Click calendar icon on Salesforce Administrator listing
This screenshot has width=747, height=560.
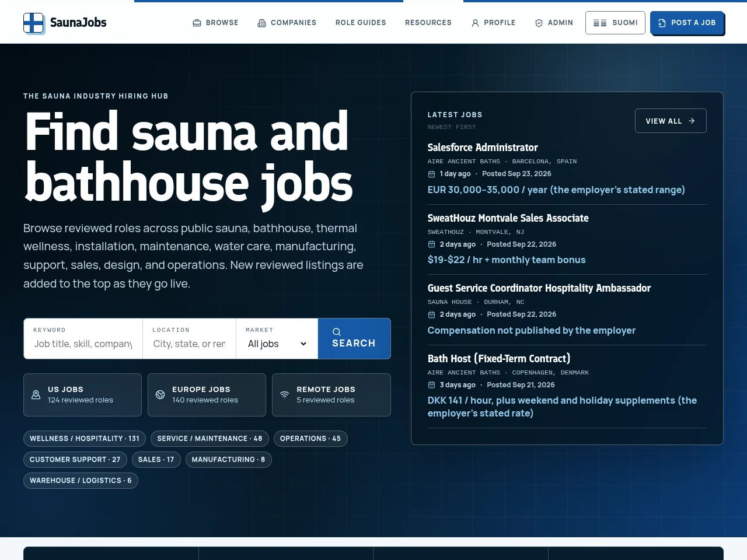432,174
